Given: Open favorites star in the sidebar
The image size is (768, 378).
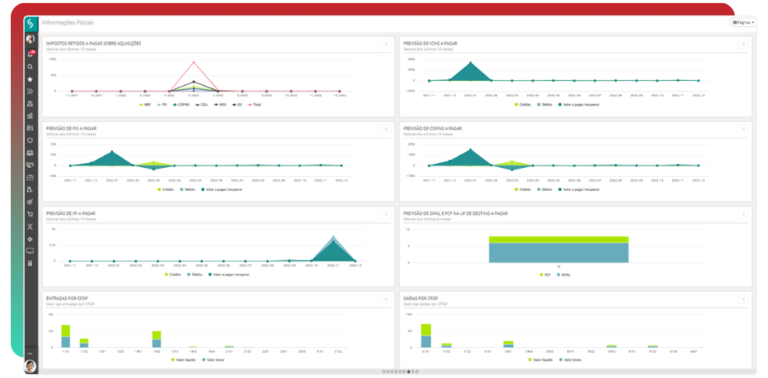Looking at the screenshot, I should (30, 79).
